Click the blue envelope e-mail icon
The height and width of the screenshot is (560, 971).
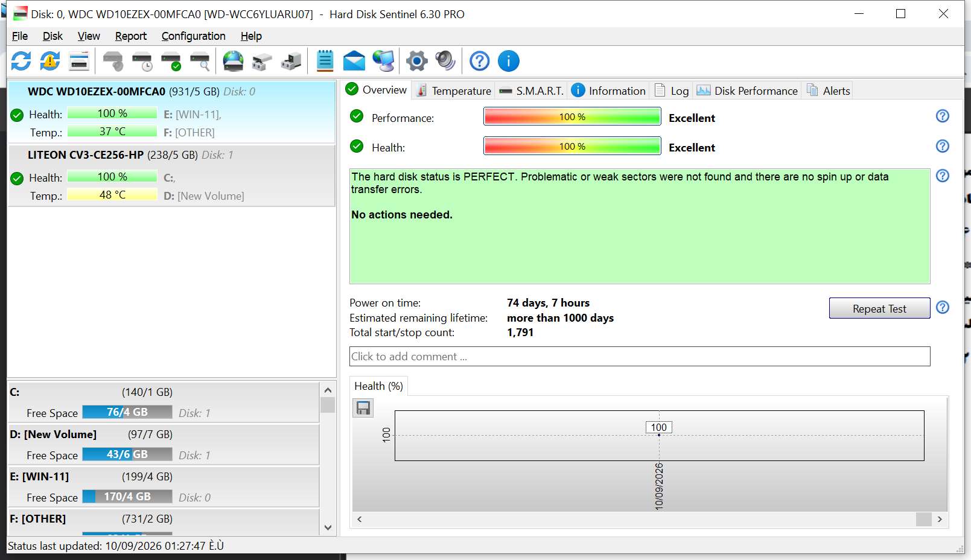(354, 61)
